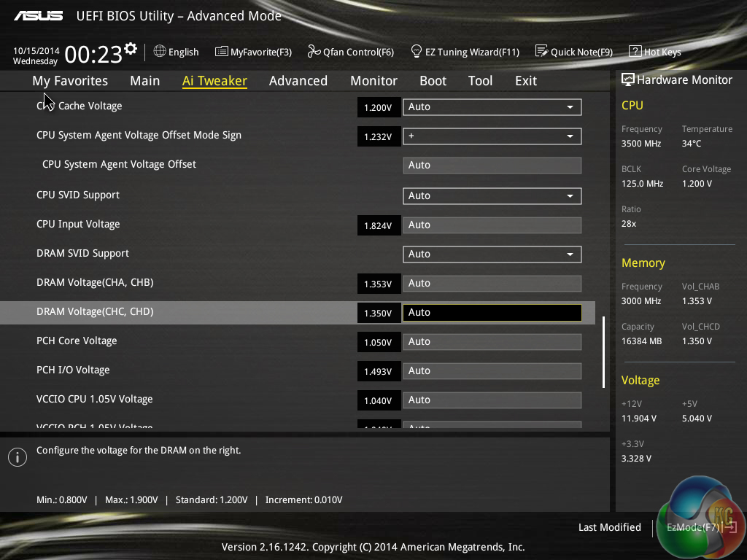Image resolution: width=747 pixels, height=560 pixels.
Task: Click the DRAM Voltage(CHA, CHB) Auto field
Action: (x=492, y=284)
